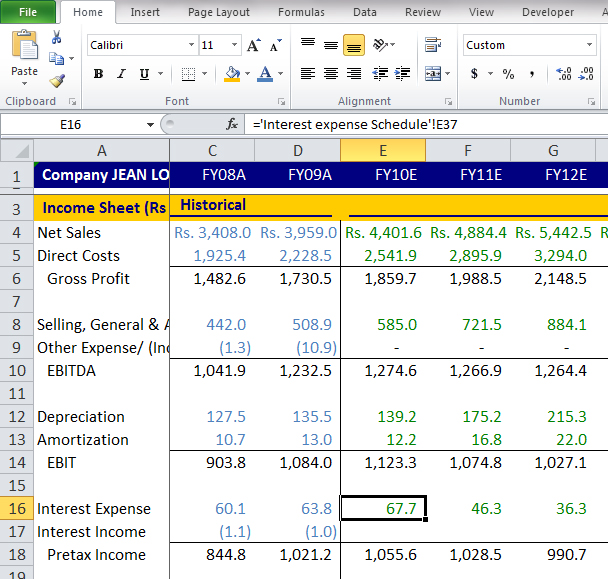Click the Wrap Text icon
The image size is (608, 579).
[432, 46]
